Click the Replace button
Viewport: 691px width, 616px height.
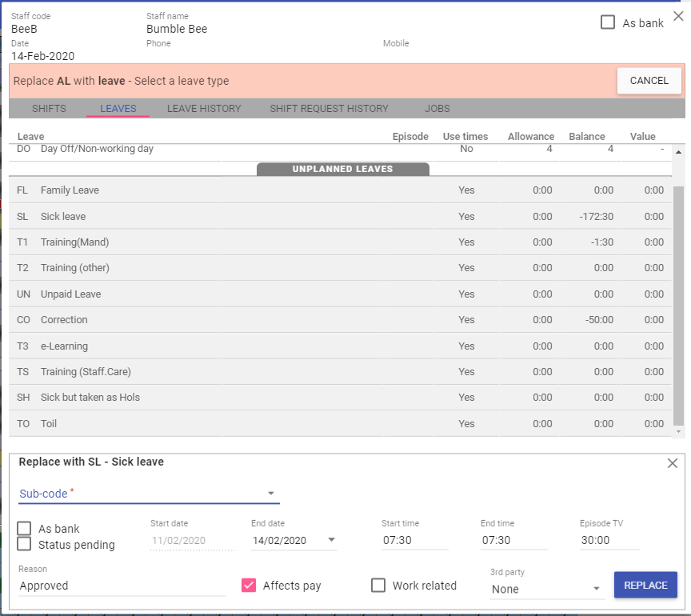(x=645, y=585)
